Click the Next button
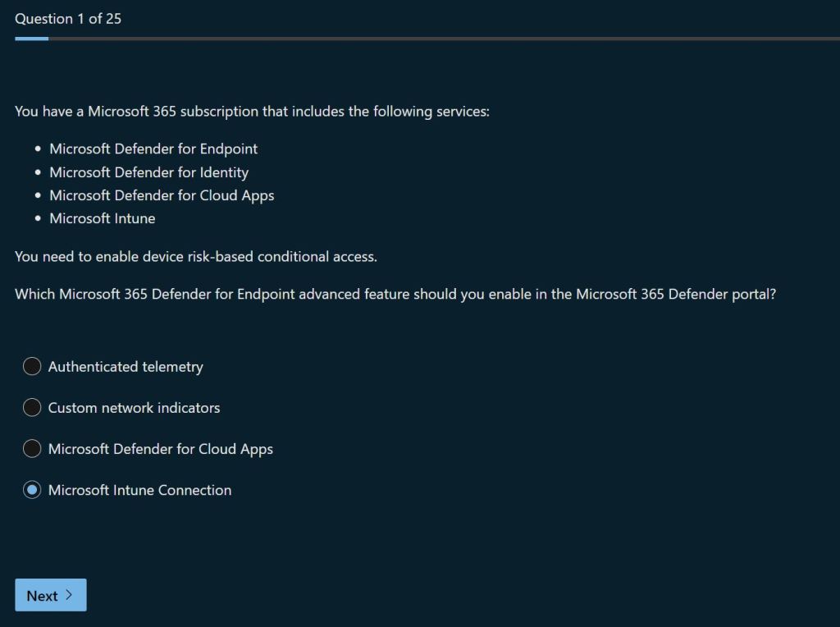840x627 pixels. [50, 595]
